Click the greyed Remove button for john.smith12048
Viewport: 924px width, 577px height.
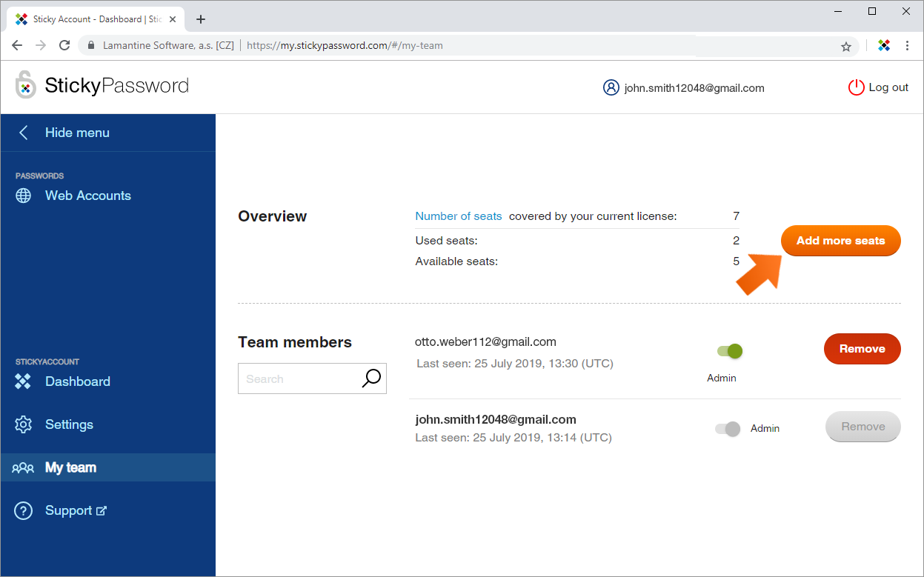tap(863, 427)
